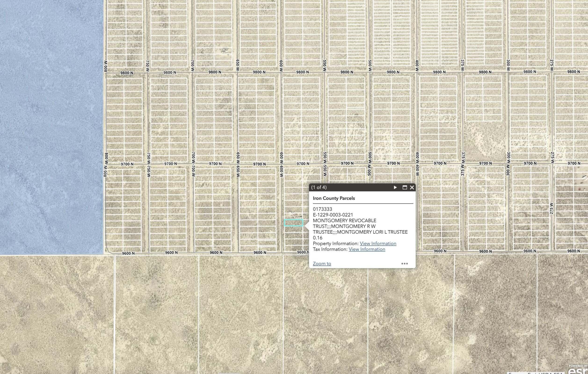588x374 pixels.
Task: Click parcel ID E-1229-0003-0221 text
Action: click(x=333, y=215)
